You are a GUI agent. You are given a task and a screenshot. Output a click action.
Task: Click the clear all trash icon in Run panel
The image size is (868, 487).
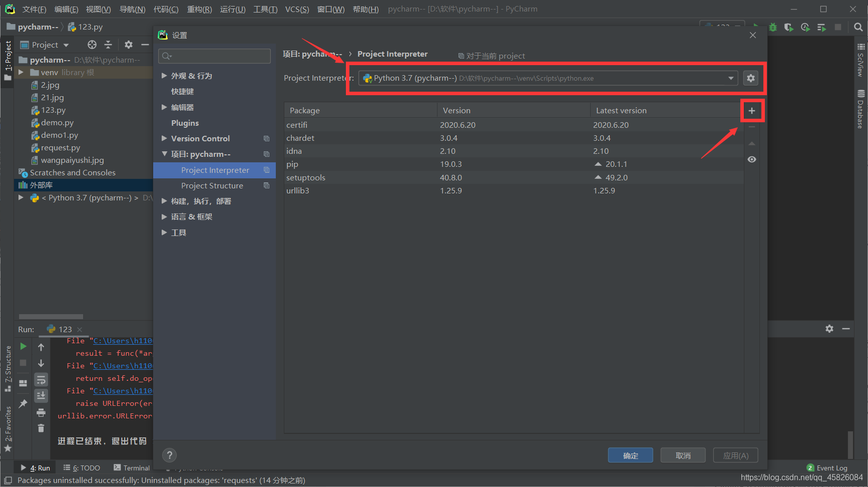click(x=41, y=428)
